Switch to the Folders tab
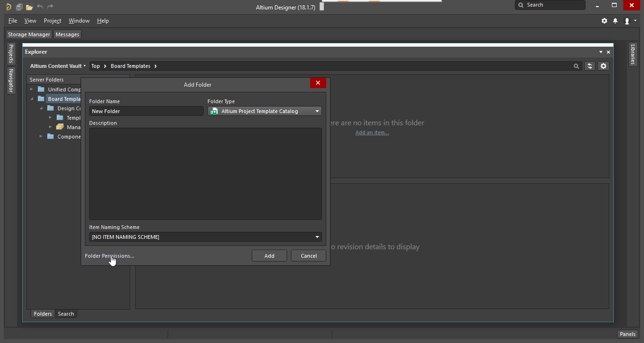This screenshot has width=644, height=343. [x=43, y=314]
